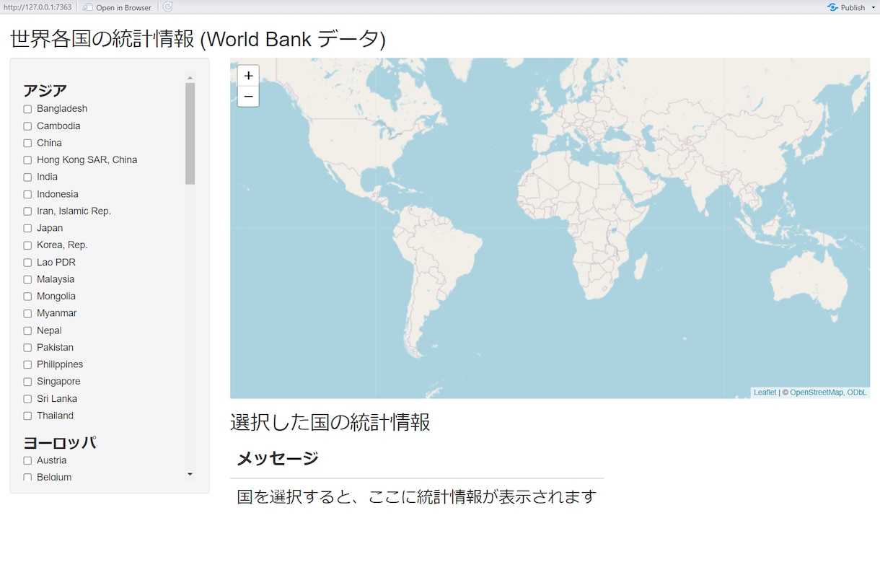
Task: Zoom out on the map
Action: pos(248,97)
